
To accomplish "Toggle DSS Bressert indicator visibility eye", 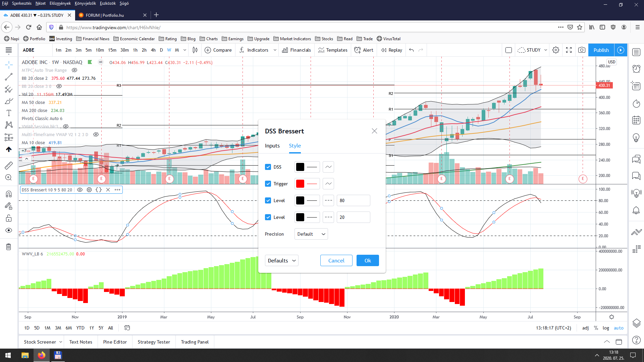I will click(80, 190).
